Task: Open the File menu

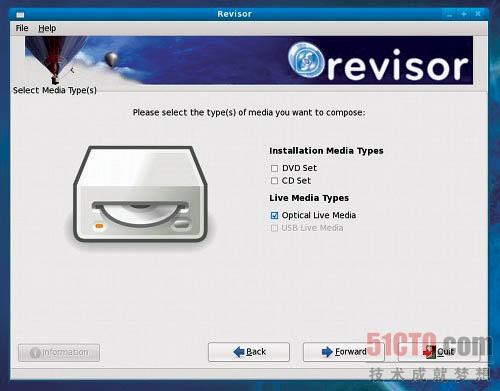Action: point(22,28)
